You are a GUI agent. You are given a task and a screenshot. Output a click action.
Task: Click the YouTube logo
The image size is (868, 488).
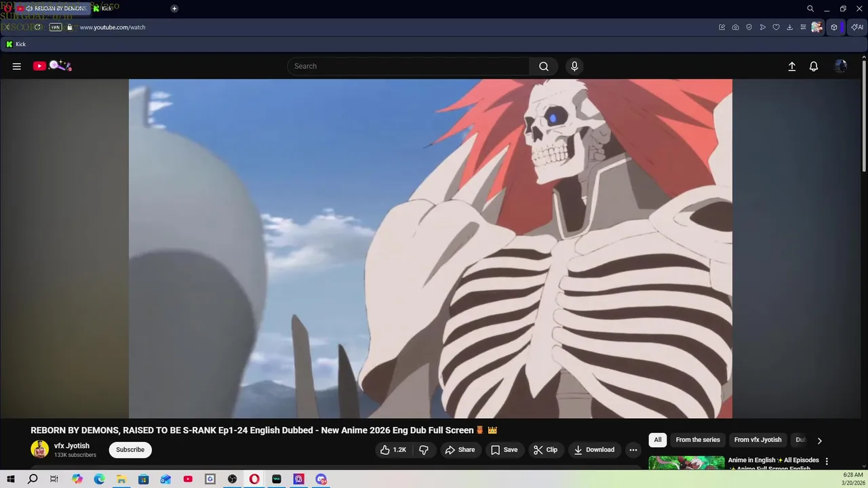[x=52, y=66]
